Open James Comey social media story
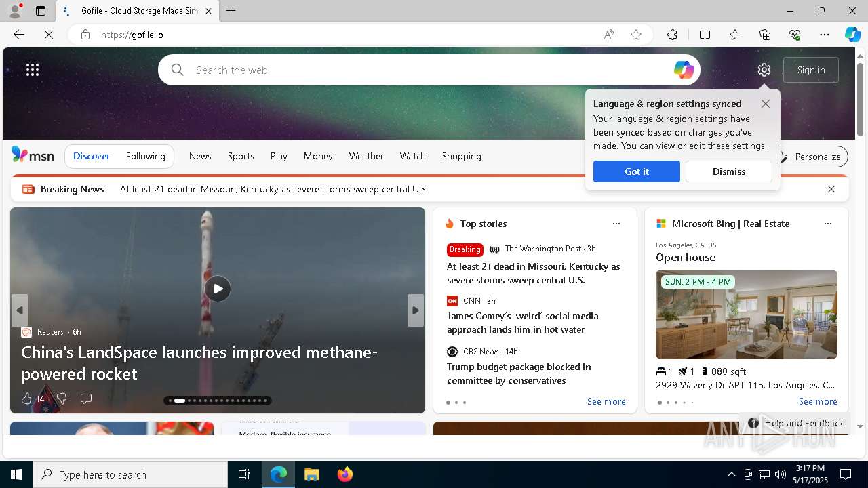868x488 pixels. point(522,323)
